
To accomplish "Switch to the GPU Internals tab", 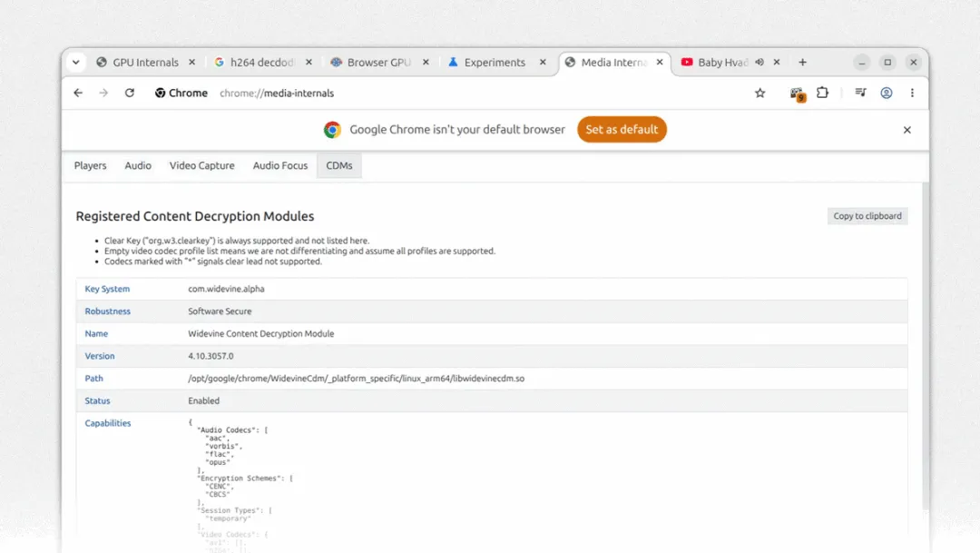I will pyautogui.click(x=138, y=63).
